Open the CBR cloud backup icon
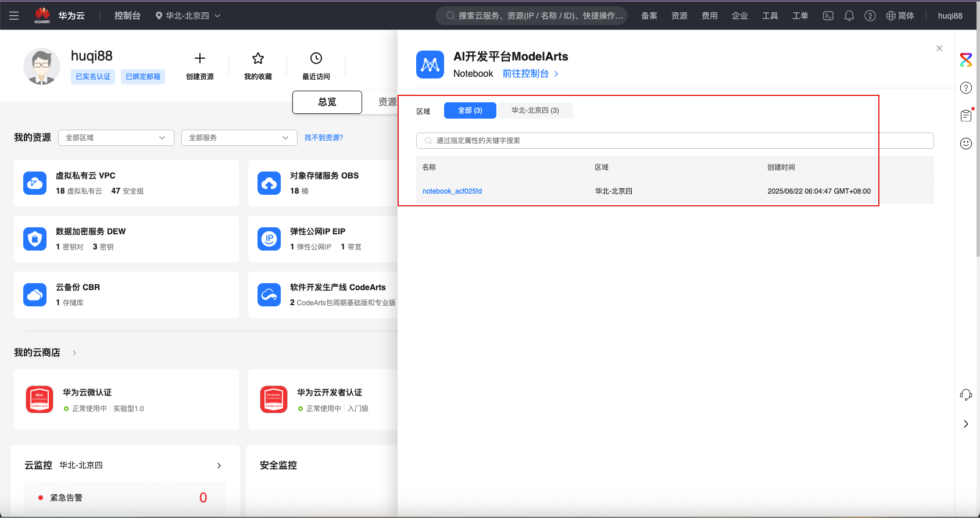This screenshot has width=980, height=518. coord(35,295)
